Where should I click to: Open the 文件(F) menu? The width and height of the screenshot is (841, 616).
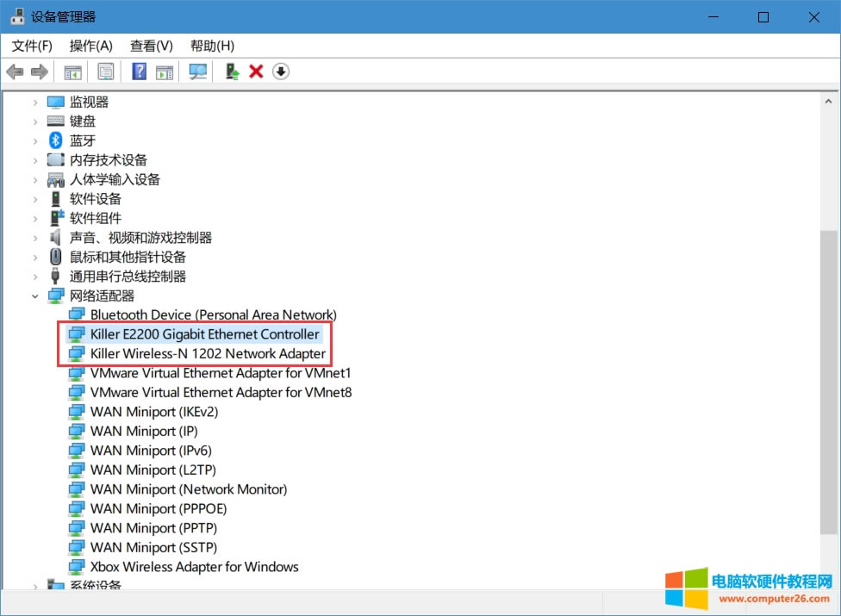(x=32, y=47)
